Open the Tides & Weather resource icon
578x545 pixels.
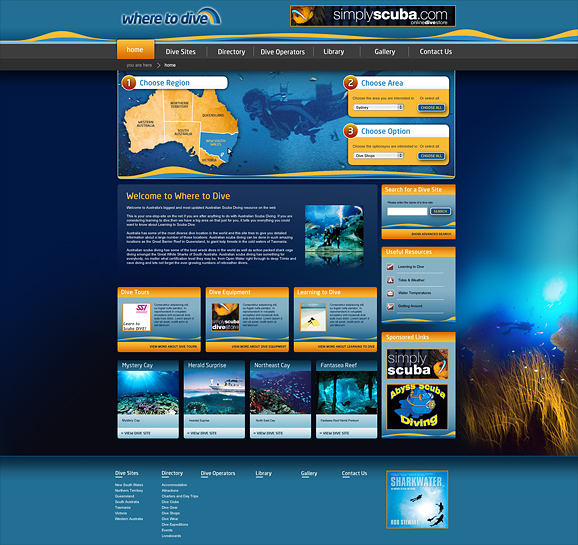click(390, 280)
